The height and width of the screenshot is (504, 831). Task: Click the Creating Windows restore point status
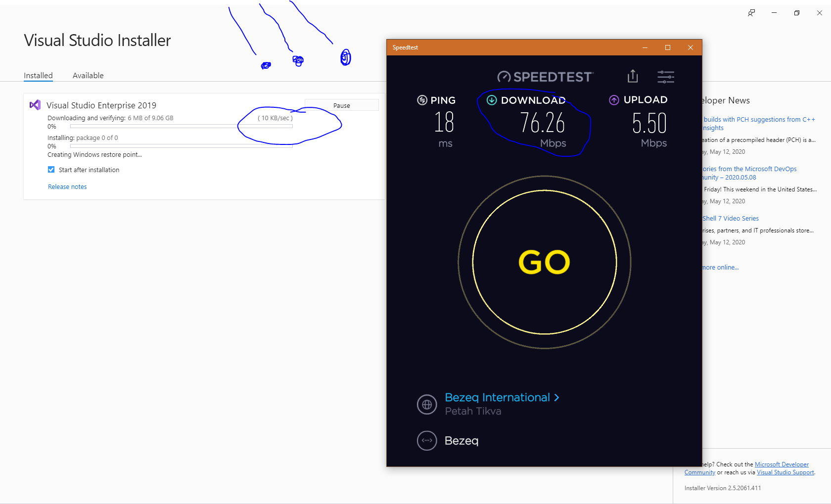[x=94, y=155]
